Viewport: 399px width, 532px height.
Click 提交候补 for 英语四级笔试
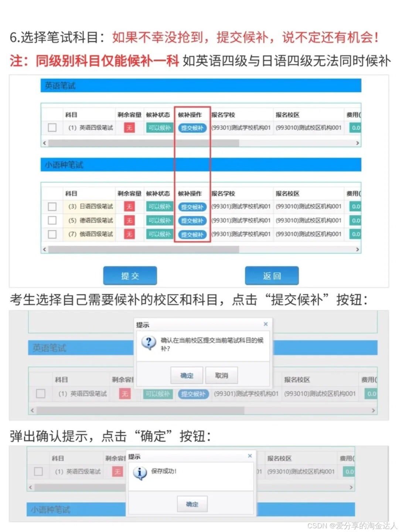click(x=192, y=128)
